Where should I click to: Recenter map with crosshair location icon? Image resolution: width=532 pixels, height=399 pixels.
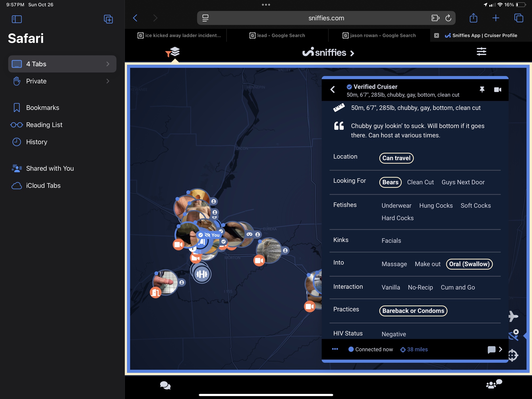(x=513, y=355)
